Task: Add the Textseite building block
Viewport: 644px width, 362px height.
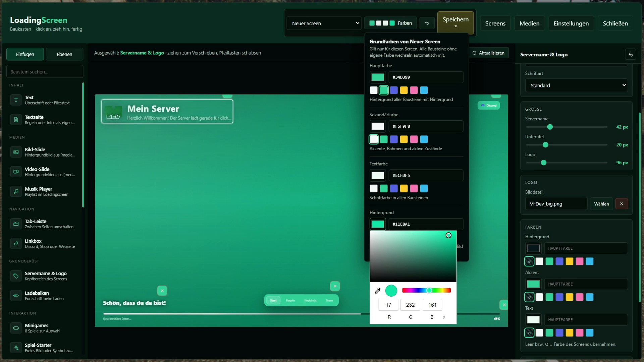Action: pyautogui.click(x=45, y=120)
